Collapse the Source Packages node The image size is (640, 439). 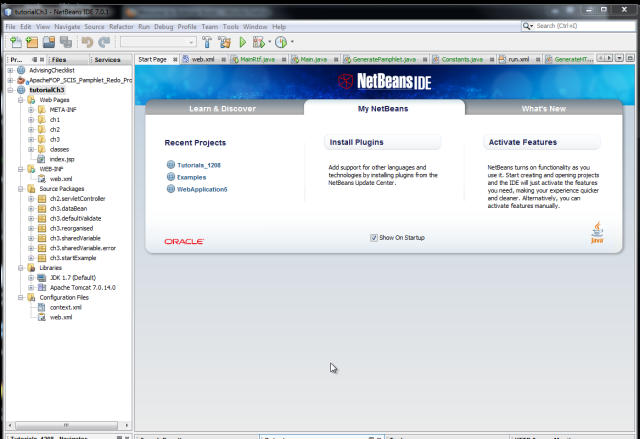point(21,189)
